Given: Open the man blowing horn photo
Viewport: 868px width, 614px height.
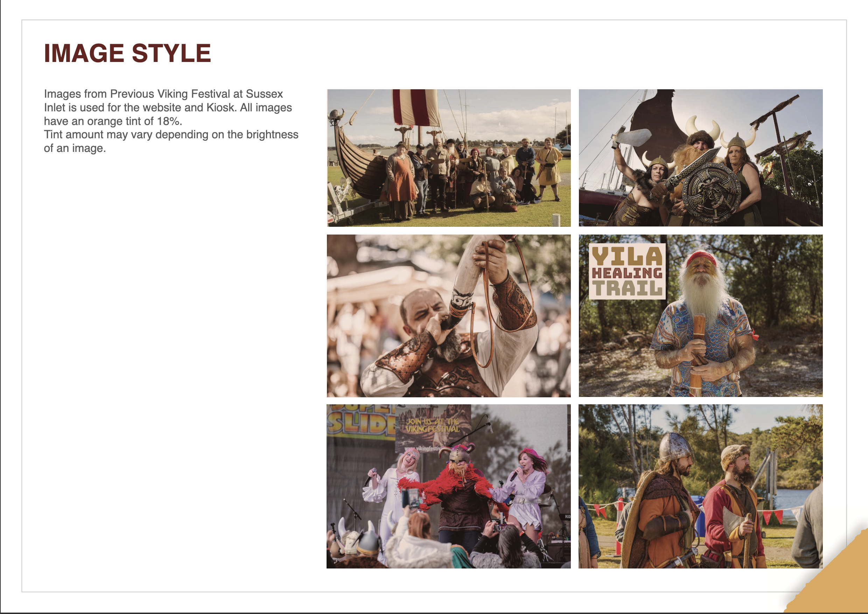Looking at the screenshot, I should pos(449,316).
